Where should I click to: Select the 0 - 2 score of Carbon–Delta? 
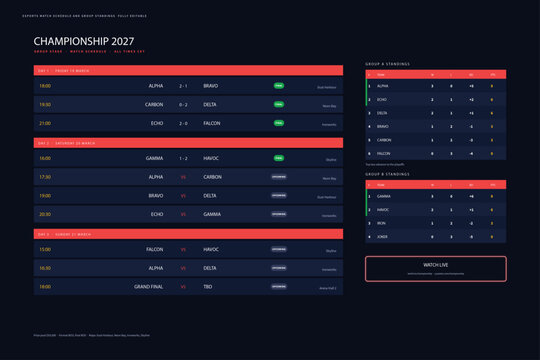[x=183, y=105]
